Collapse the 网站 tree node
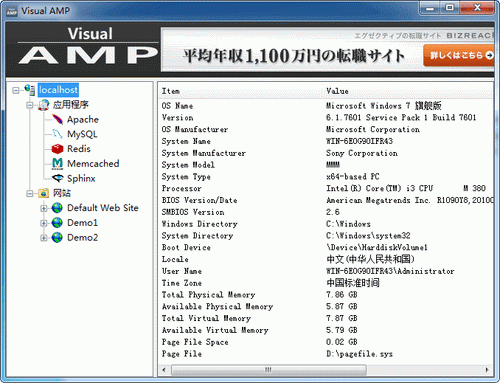This screenshot has width=500, height=383. (x=30, y=194)
